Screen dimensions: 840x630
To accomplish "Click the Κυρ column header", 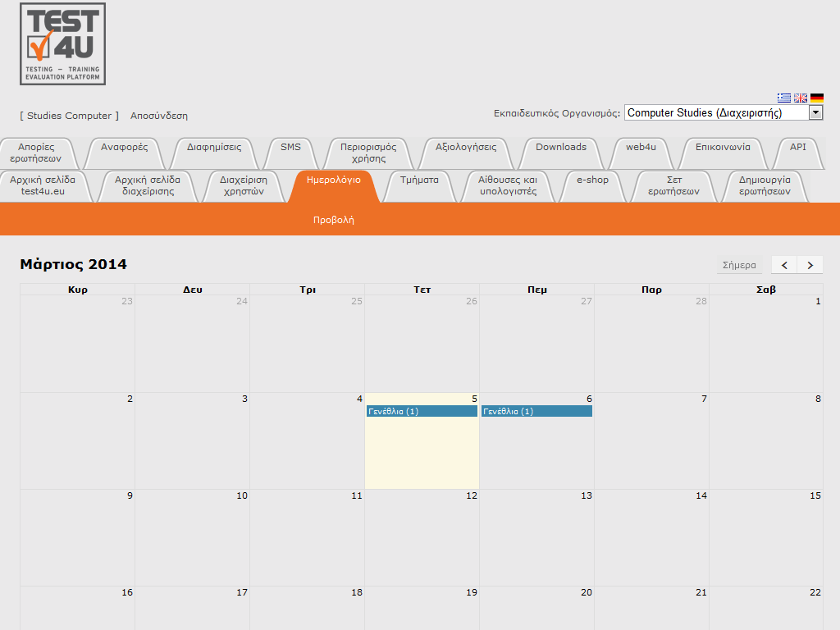I will tap(78, 290).
